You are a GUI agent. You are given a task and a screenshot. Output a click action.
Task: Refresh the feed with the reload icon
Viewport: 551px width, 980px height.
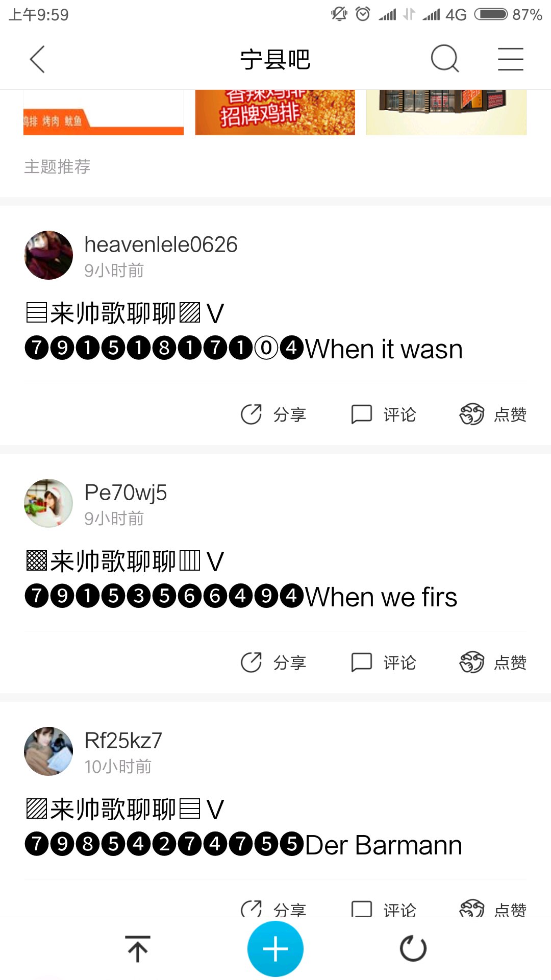413,949
